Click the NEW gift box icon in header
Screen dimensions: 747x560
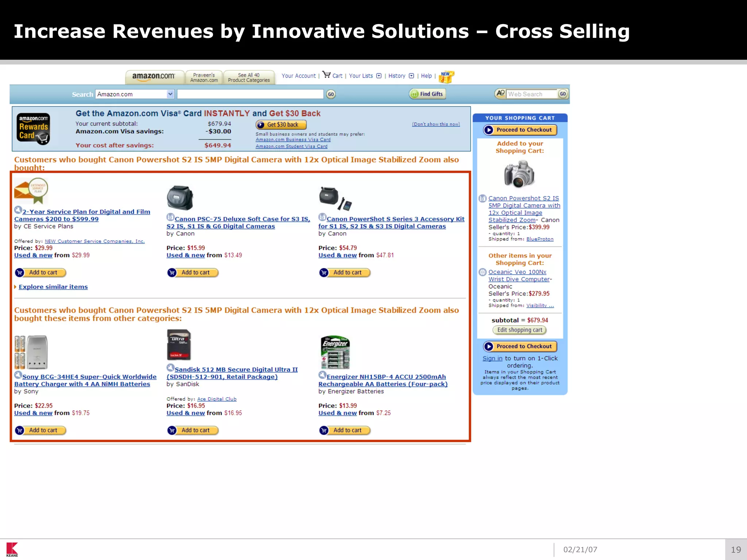point(447,77)
